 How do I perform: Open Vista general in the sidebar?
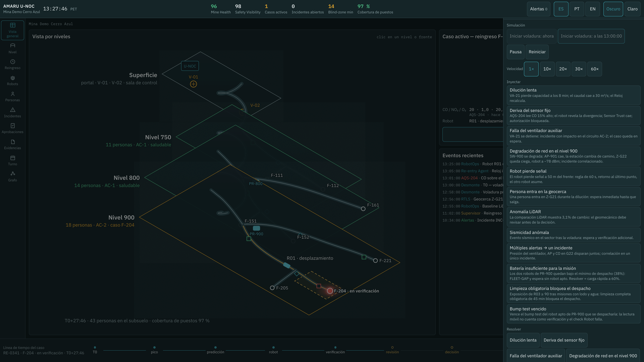(12, 30)
